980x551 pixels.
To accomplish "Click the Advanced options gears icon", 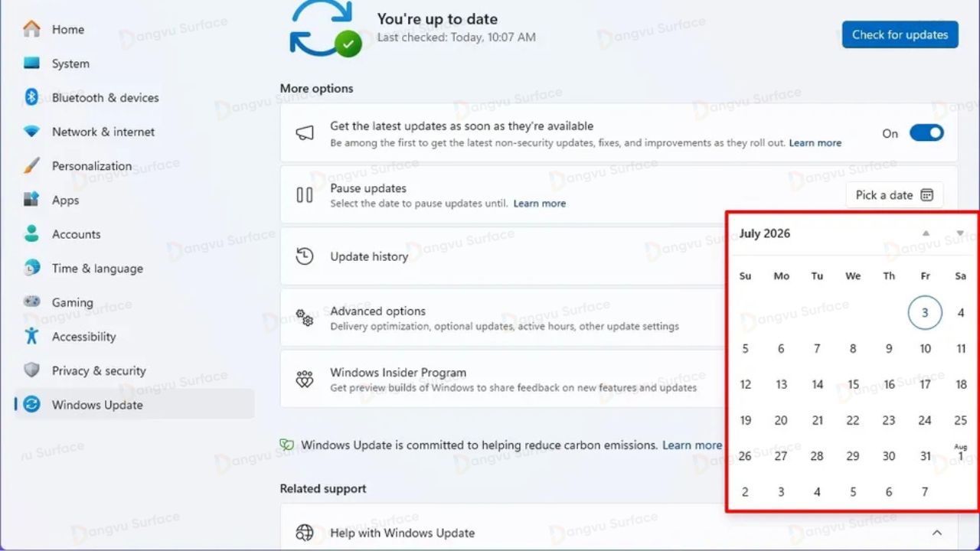I will click(x=305, y=318).
